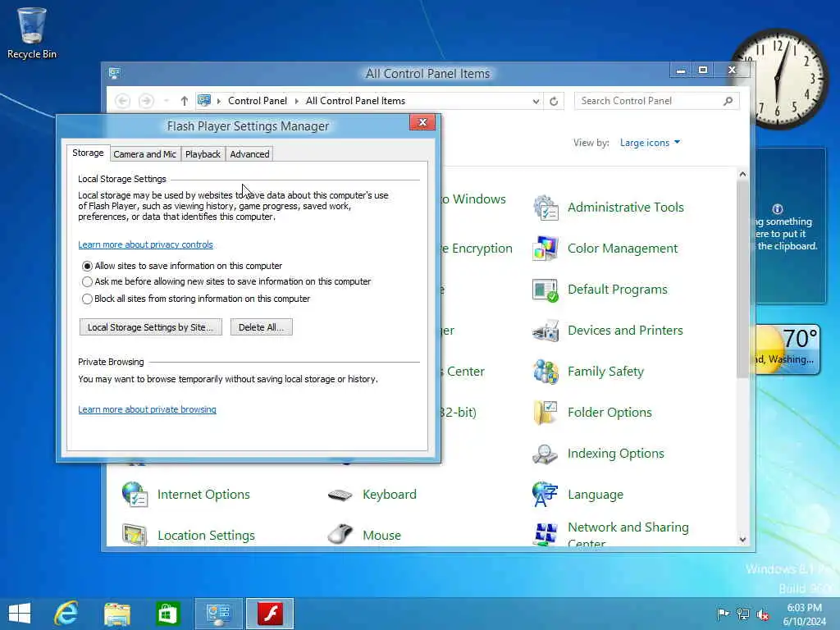Open Learn more about privacy controls link

pyautogui.click(x=146, y=244)
